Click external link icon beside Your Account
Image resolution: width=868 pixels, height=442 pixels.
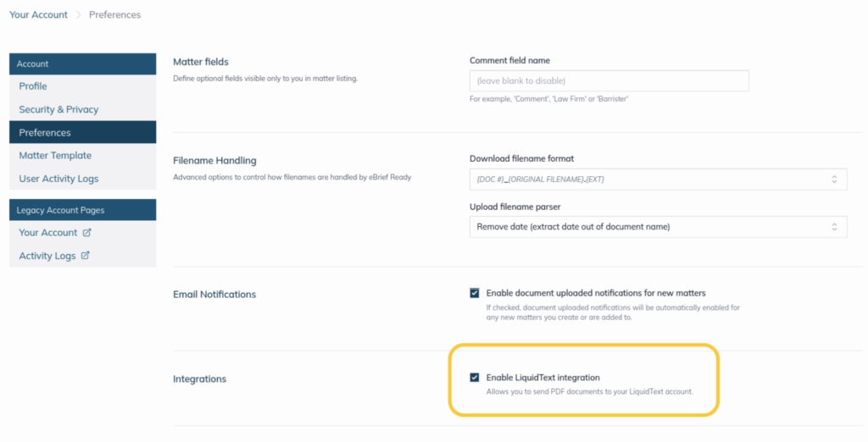pyautogui.click(x=87, y=233)
